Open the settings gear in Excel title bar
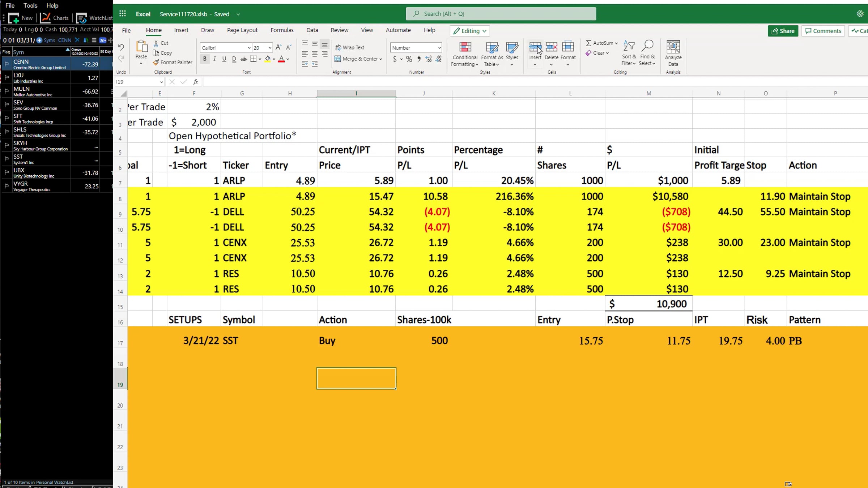The image size is (868, 488). [x=860, y=14]
